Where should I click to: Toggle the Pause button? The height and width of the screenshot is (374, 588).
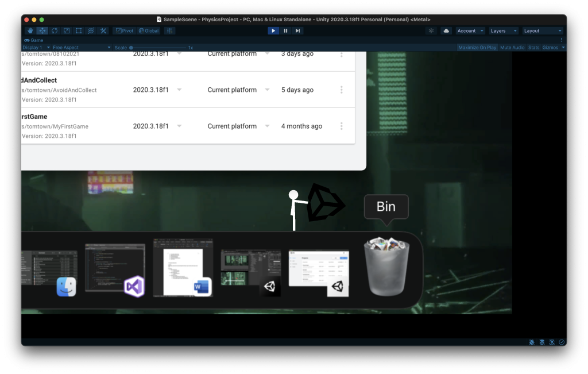coord(285,31)
